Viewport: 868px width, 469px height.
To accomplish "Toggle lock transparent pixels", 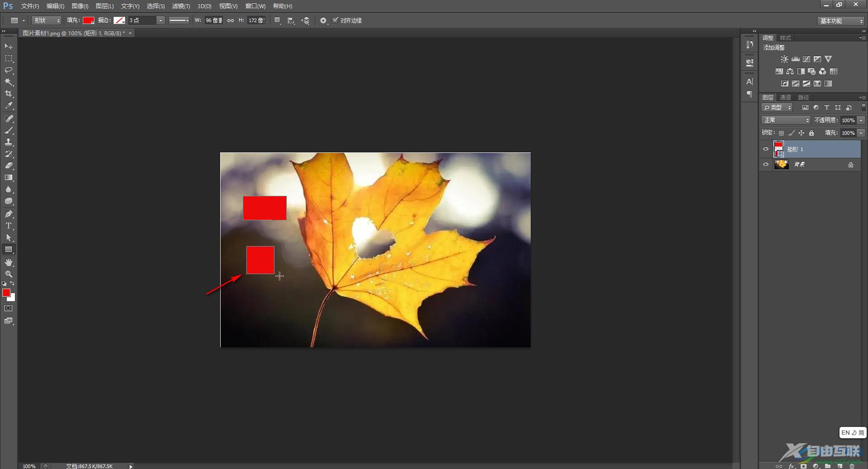I will (x=781, y=133).
